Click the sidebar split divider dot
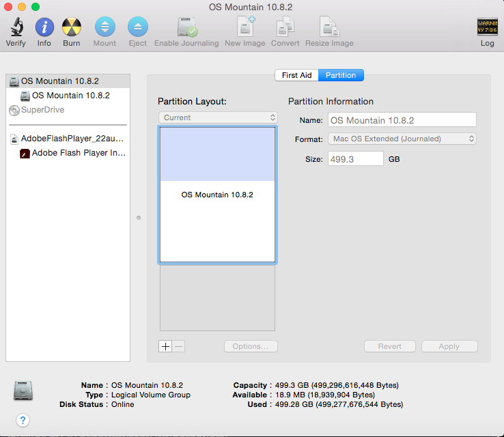 (x=139, y=218)
